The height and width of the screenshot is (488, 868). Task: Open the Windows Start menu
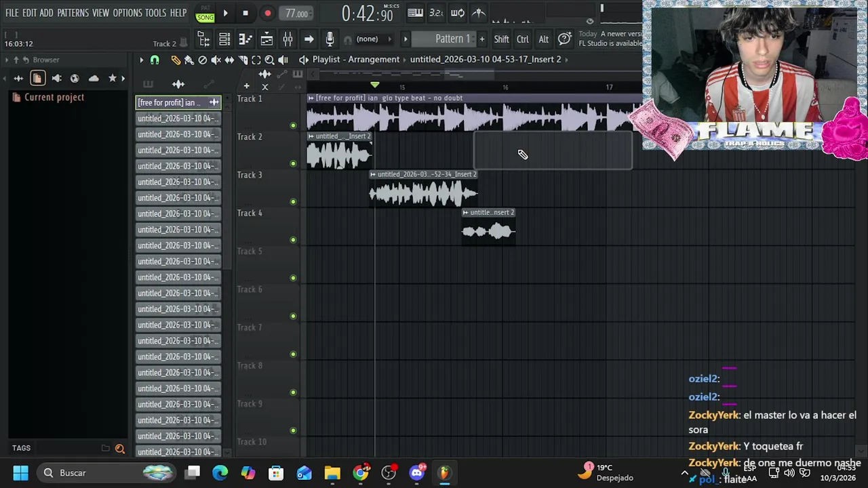20,472
